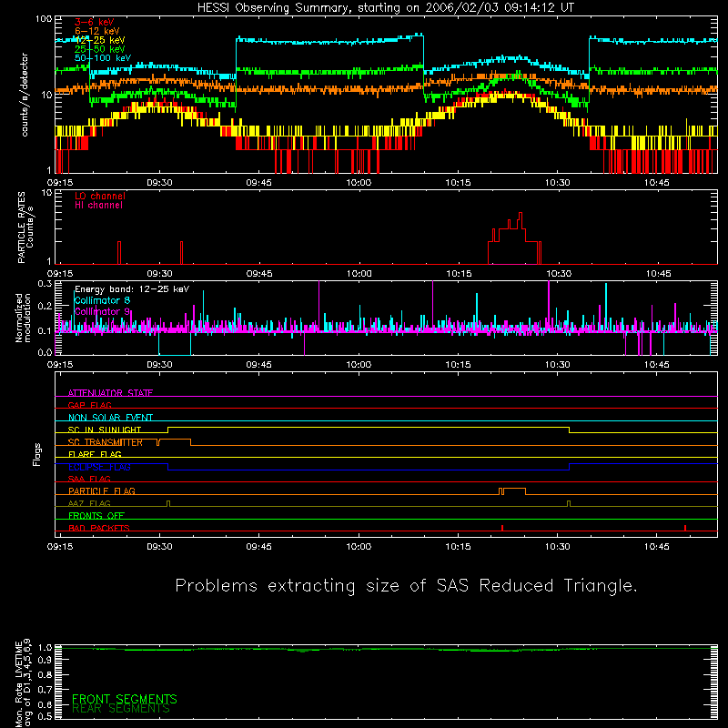Screen dimensions: 728x728
Task: Click the 'Problems extracting size of SAS Reduced Triangle' message
Action: [406, 586]
